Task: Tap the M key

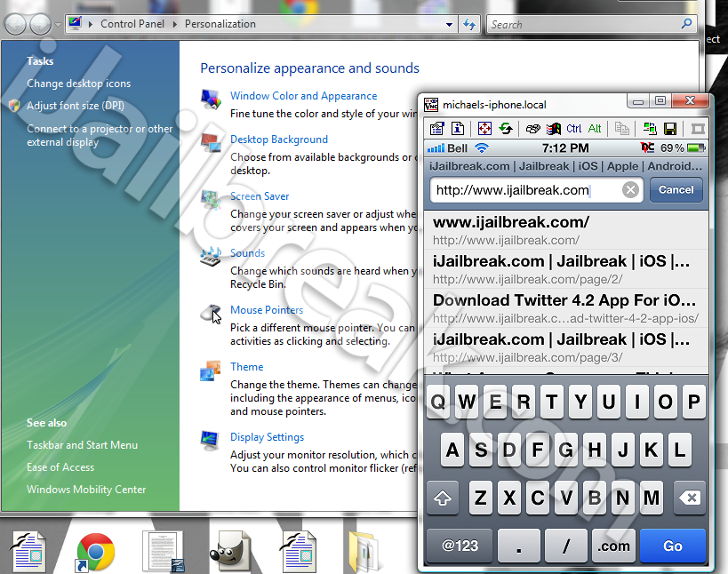Action: (652, 498)
